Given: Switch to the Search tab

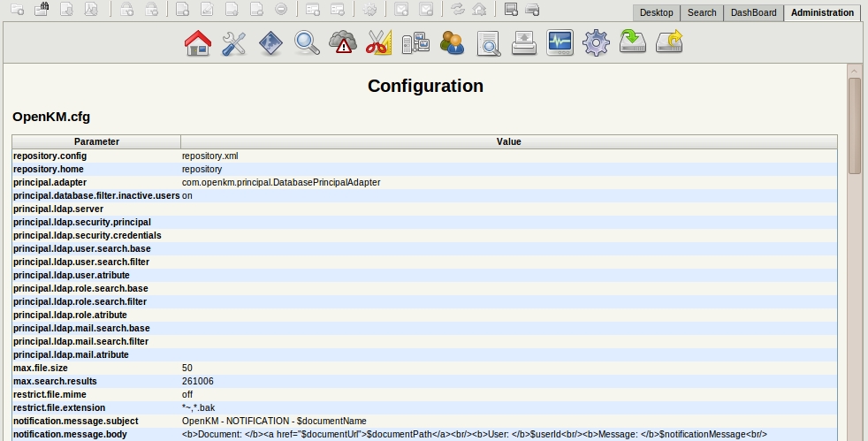Looking at the screenshot, I should [x=702, y=12].
